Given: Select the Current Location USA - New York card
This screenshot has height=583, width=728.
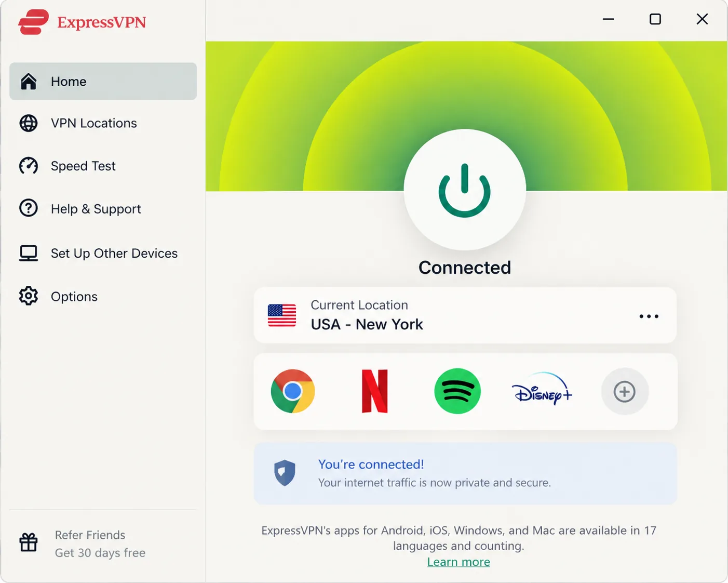Looking at the screenshot, I should coord(465,315).
